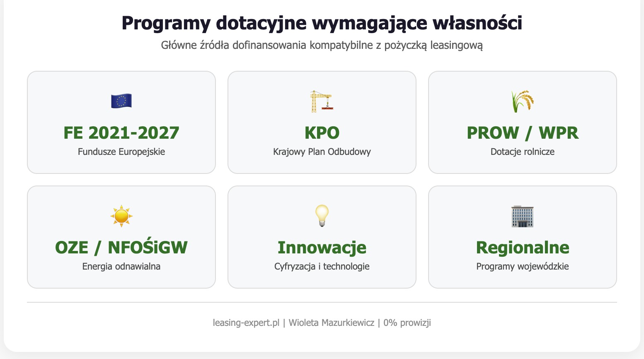This screenshot has height=359, width=644.
Task: Select the PROW / WPR Dotacje rolnicze card
Action: [523, 122]
